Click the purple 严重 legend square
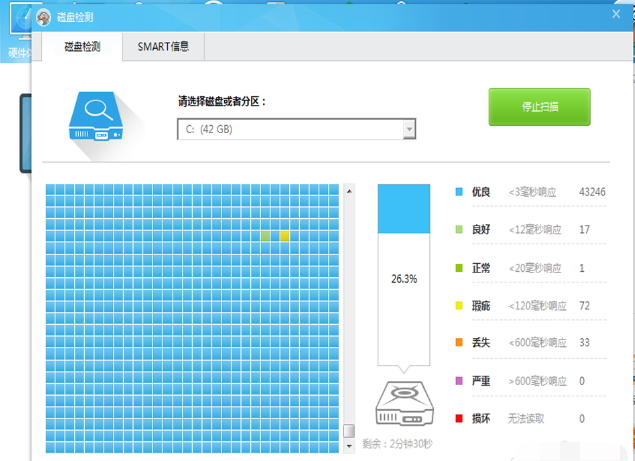Image resolution: width=635 pixels, height=461 pixels. click(x=459, y=381)
